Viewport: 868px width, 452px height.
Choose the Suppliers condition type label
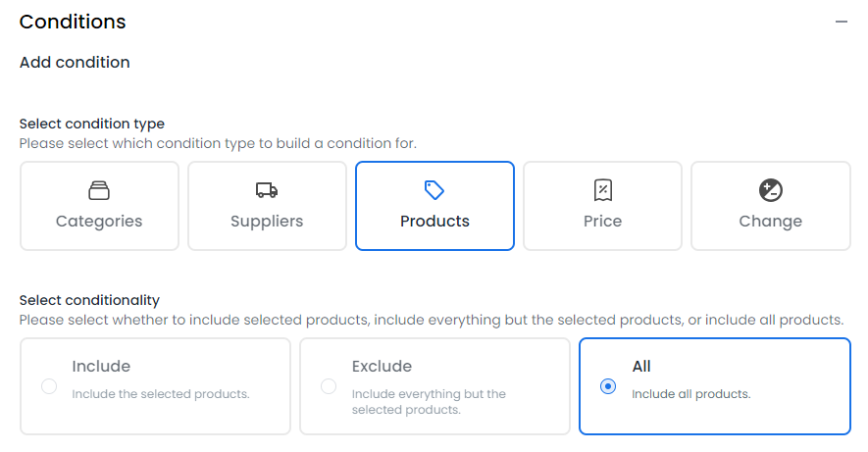(267, 222)
